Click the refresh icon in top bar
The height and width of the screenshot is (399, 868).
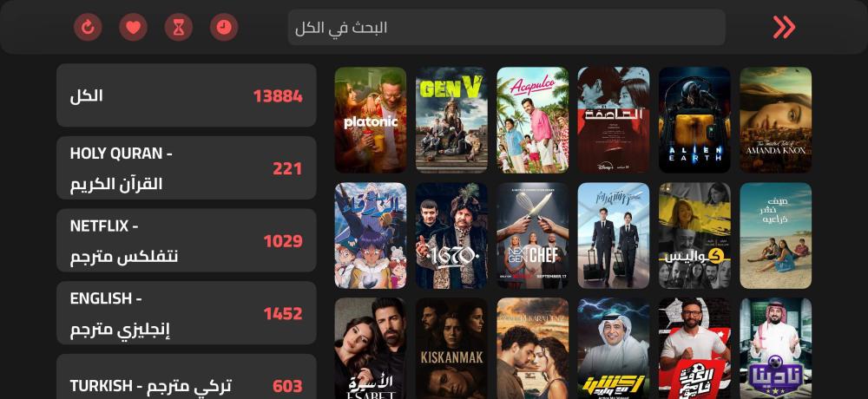point(88,27)
